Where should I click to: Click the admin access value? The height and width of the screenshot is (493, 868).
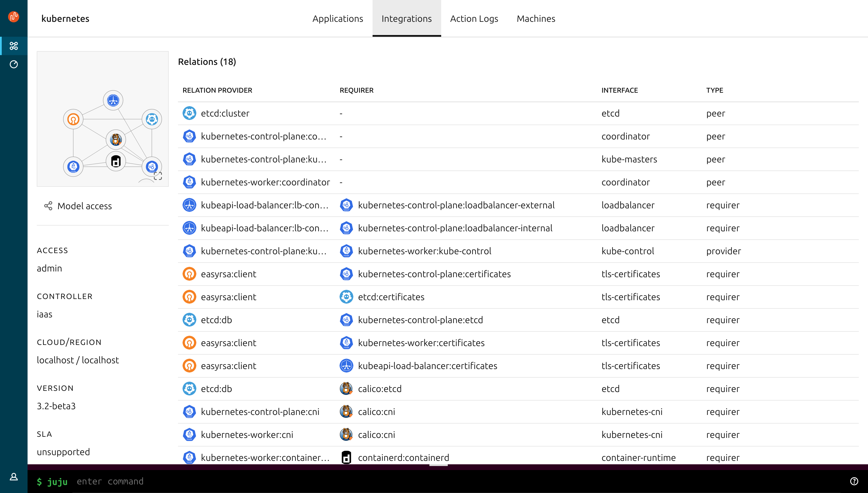click(x=49, y=268)
